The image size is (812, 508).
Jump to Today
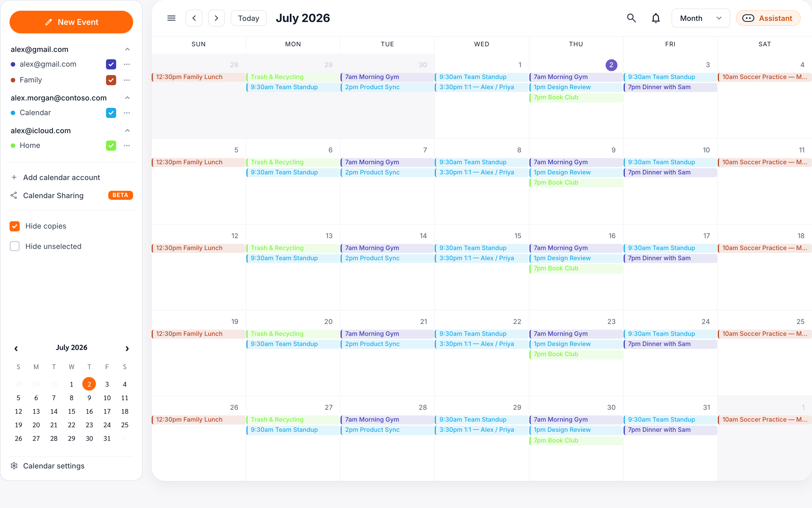(249, 18)
